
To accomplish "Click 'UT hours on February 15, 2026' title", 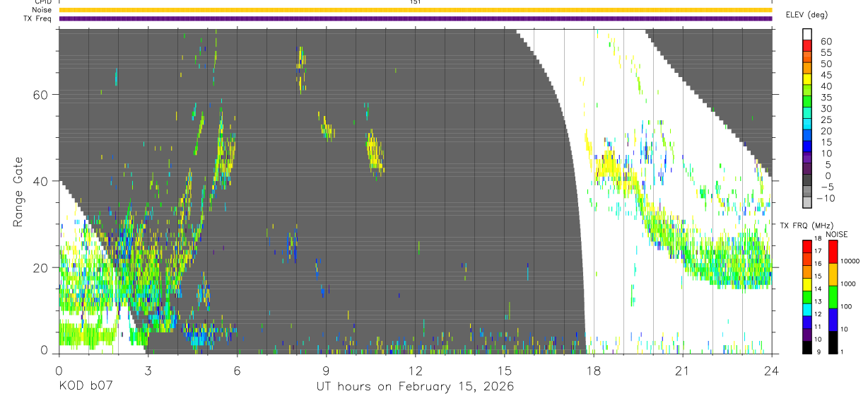I will pos(414,387).
